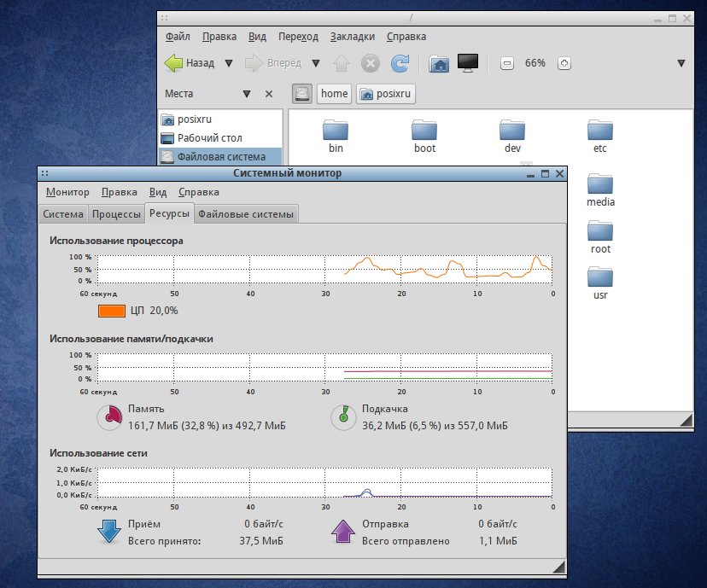This screenshot has height=588, width=707.
Task: Click the up-folder arrow in file manager
Action: pyautogui.click(x=342, y=63)
